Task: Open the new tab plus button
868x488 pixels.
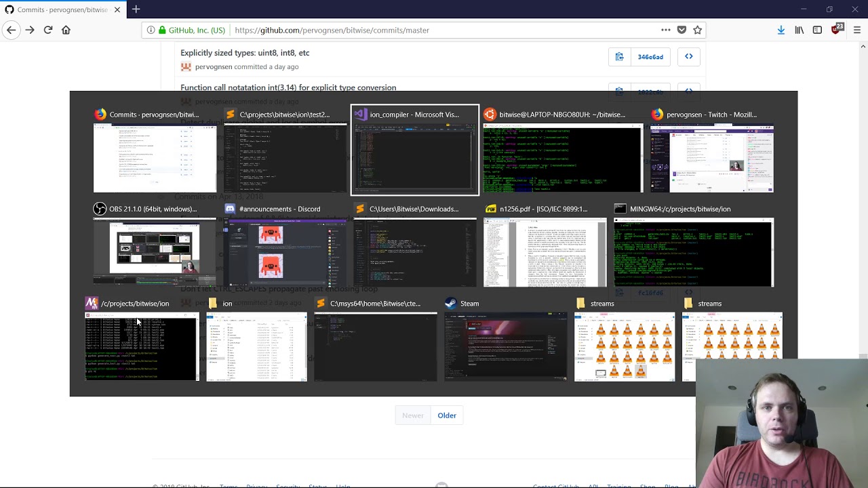Action: [136, 9]
